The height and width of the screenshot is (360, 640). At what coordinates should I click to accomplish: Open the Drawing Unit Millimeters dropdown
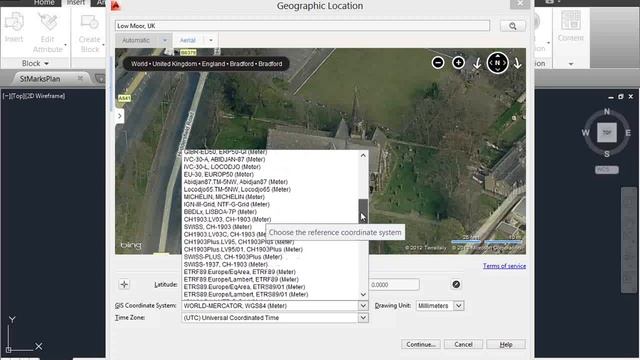(x=459, y=306)
